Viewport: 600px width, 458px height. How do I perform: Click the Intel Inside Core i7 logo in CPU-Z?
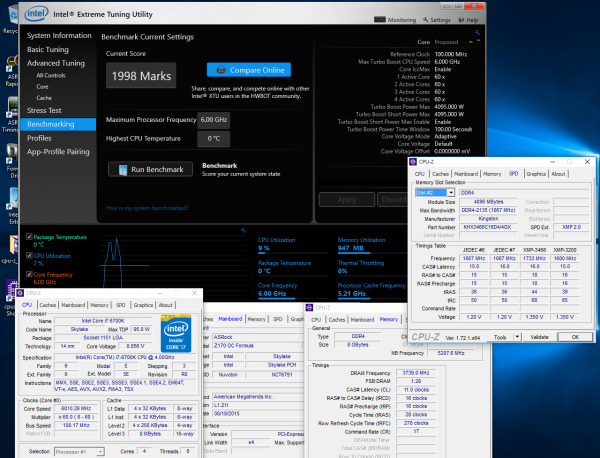point(176,333)
